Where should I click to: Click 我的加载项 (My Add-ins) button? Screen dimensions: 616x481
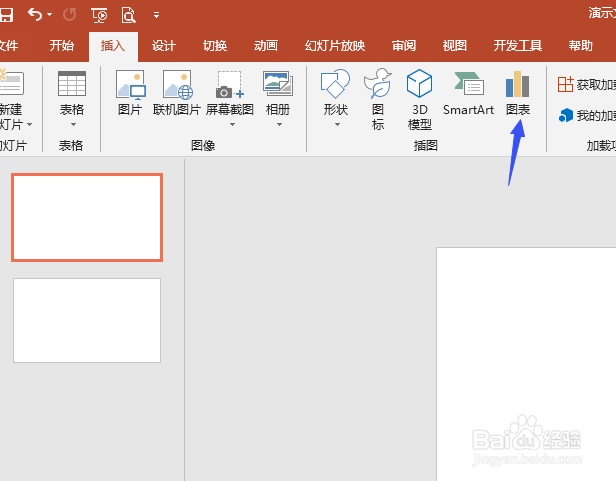tap(587, 116)
